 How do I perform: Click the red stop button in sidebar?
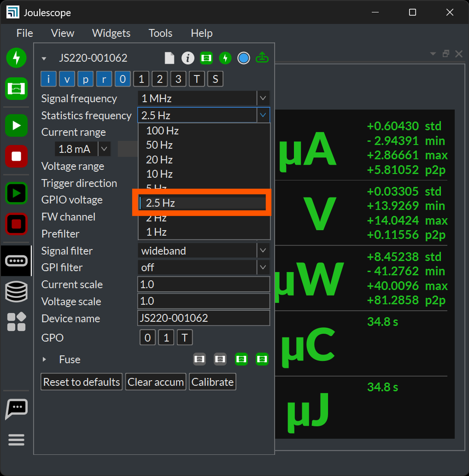click(x=17, y=157)
